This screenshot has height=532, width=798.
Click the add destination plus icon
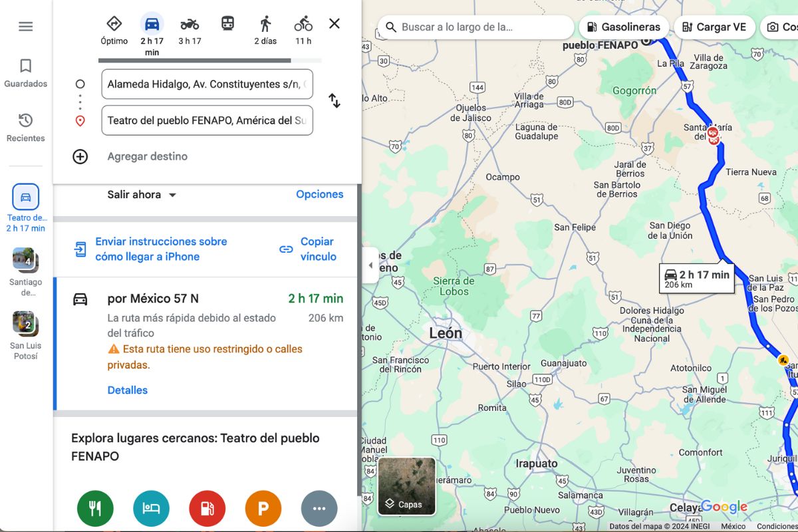[80, 156]
